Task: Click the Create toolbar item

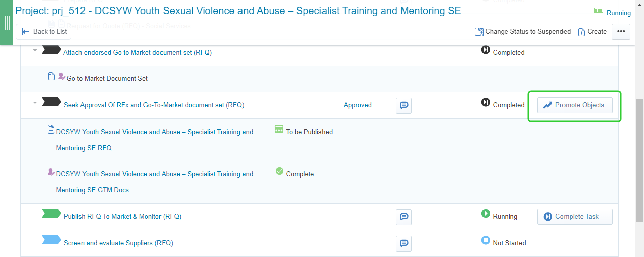Action: 592,31
